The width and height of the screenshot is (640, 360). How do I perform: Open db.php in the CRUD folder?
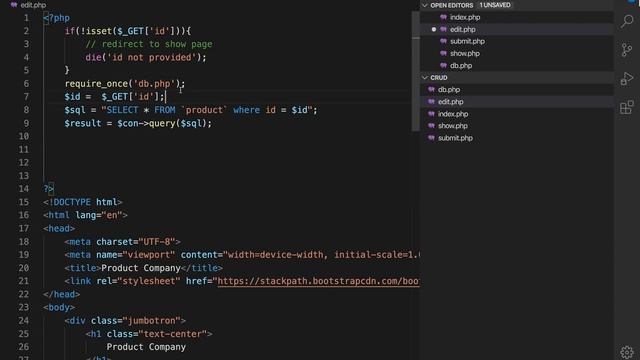coord(449,89)
